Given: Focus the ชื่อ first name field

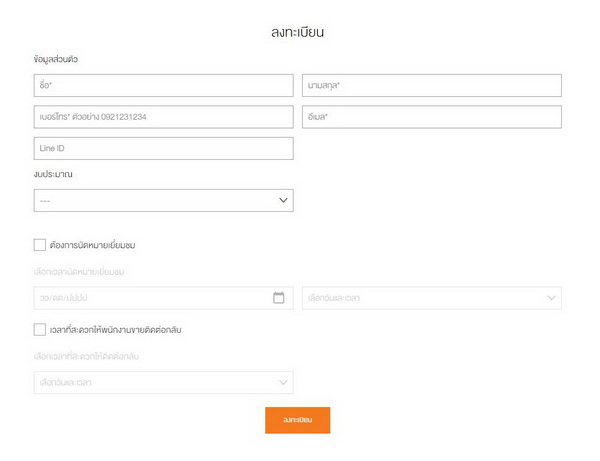Looking at the screenshot, I should [x=163, y=86].
